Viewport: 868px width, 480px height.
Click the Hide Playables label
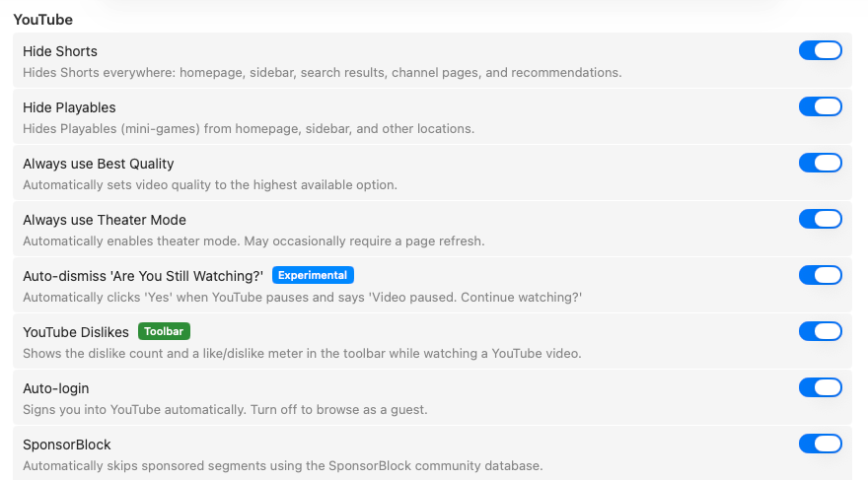69,107
